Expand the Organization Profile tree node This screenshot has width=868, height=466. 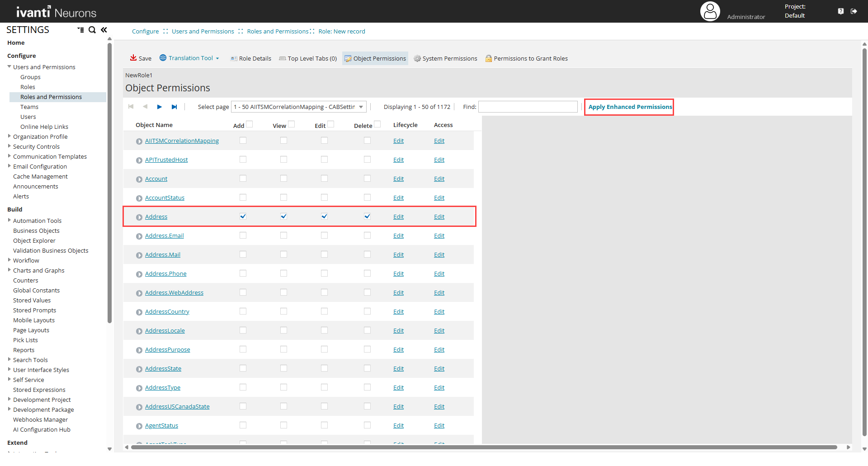[x=9, y=136]
